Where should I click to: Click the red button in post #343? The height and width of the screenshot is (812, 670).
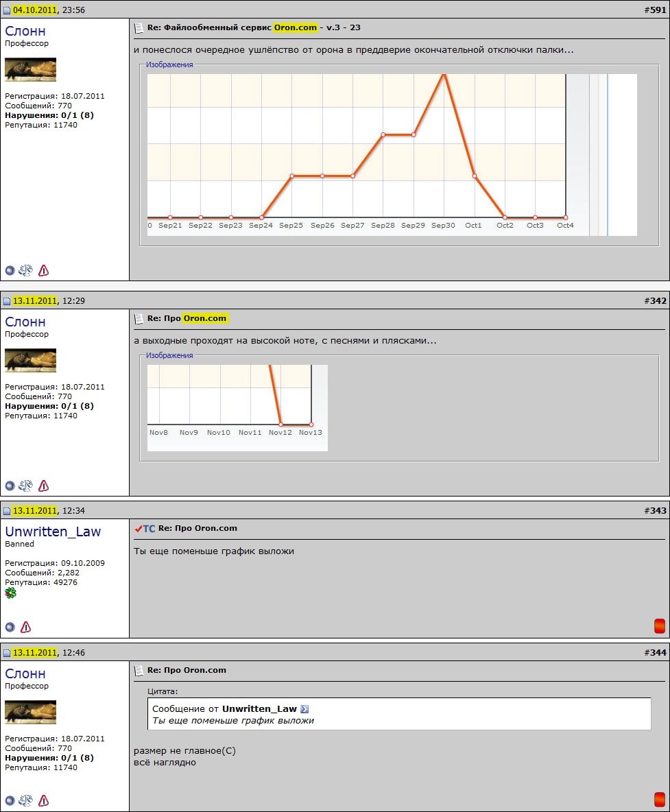tap(660, 626)
